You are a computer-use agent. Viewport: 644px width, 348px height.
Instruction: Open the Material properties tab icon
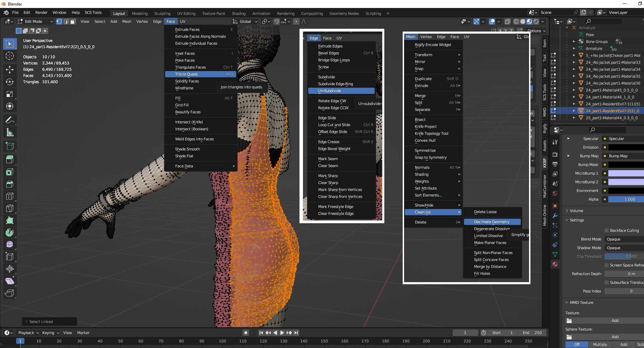[555, 264]
